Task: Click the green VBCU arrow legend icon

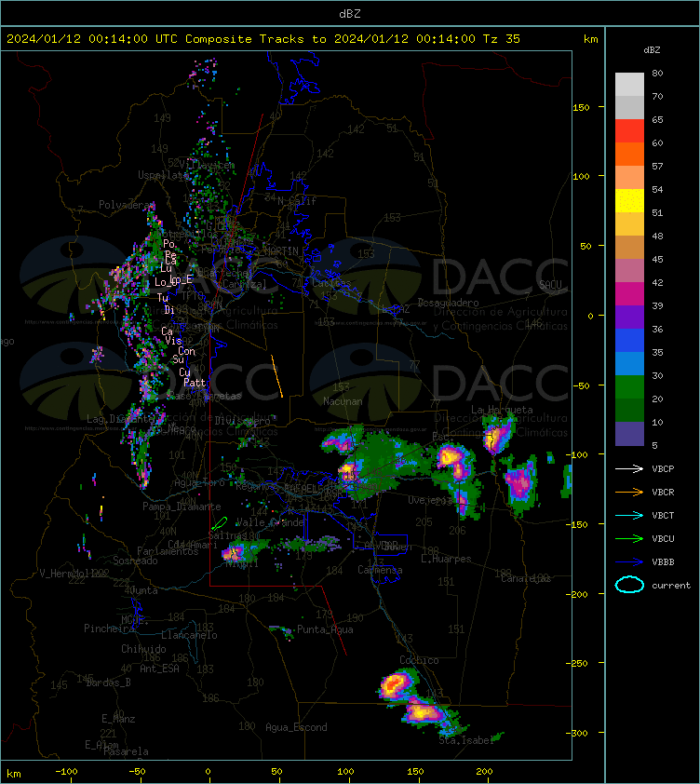Action: (x=629, y=538)
